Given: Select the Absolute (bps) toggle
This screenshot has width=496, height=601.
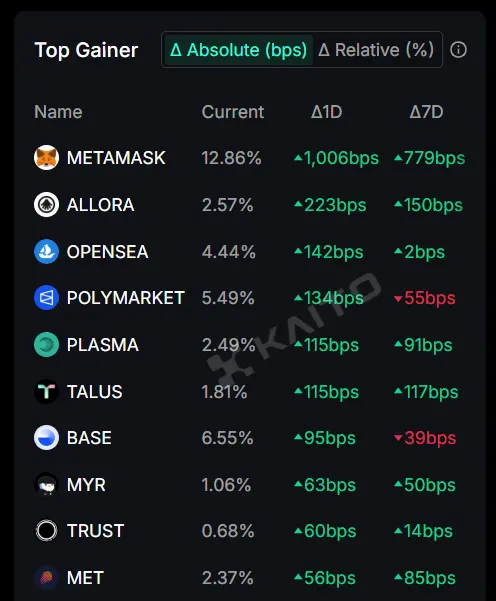Looking at the screenshot, I should click(238, 50).
